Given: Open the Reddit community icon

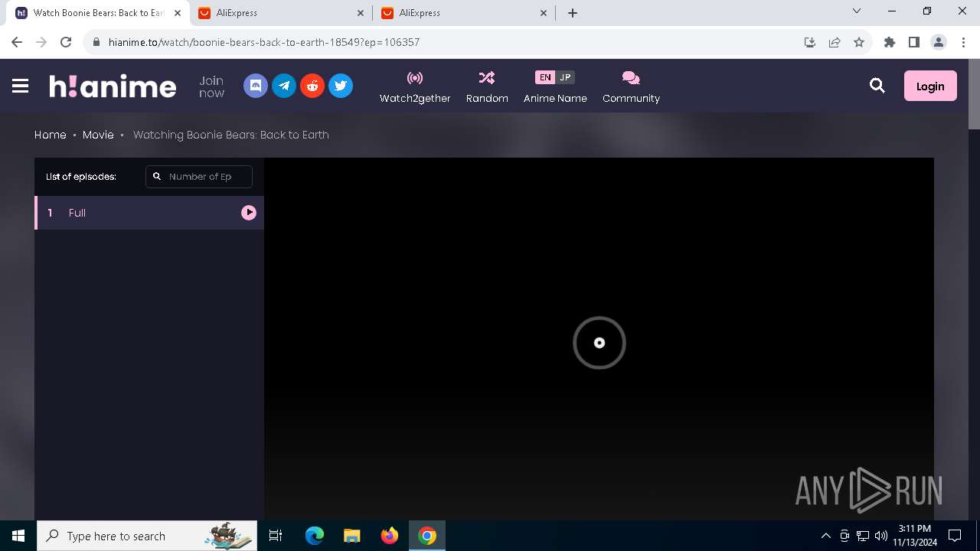Looking at the screenshot, I should click(312, 86).
